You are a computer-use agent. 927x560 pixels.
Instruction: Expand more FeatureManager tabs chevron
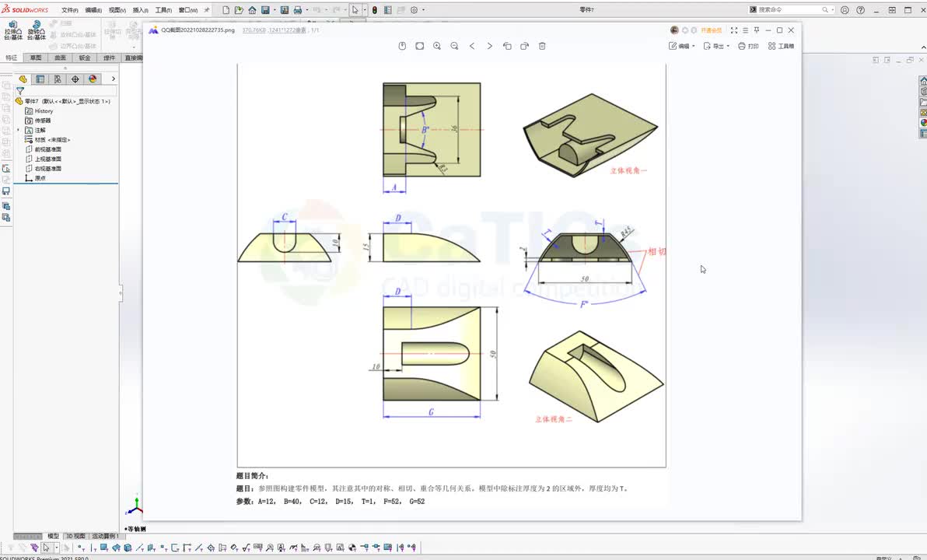[x=113, y=79]
